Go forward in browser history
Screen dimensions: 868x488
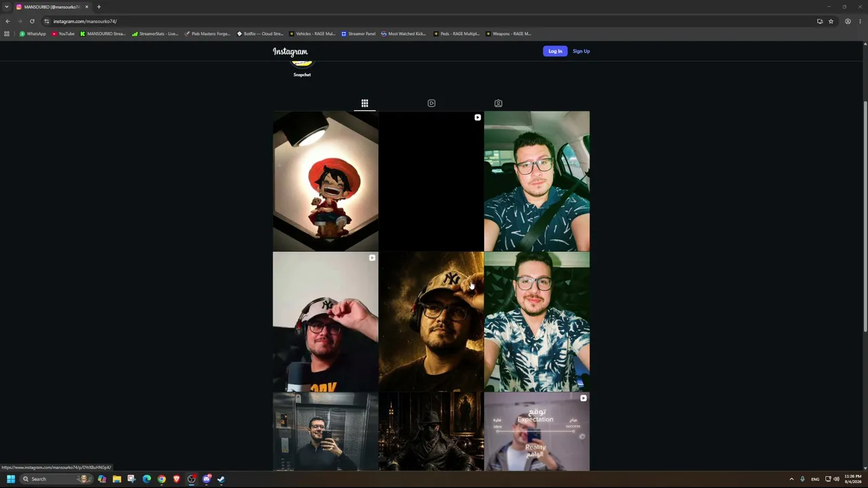tap(20, 21)
